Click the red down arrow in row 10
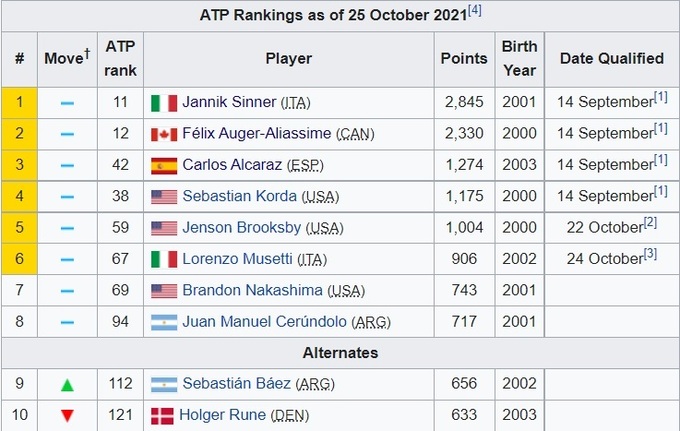 67,415
